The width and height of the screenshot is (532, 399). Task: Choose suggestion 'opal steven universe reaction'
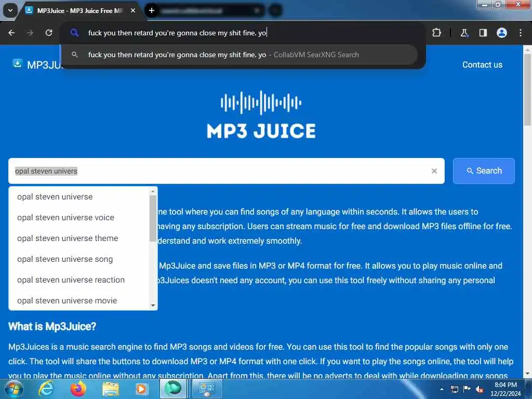click(x=79, y=280)
